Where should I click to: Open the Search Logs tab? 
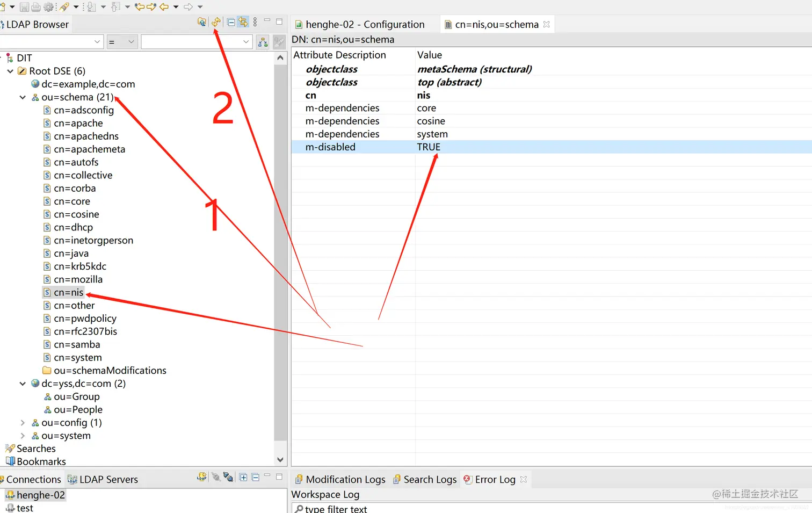(424, 479)
